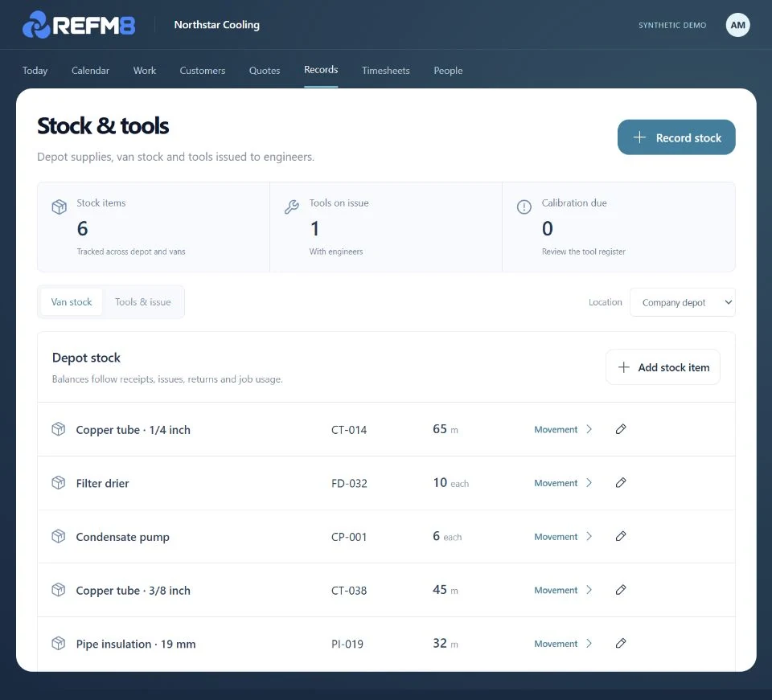Click the Calibration due alert icon
This screenshot has width=772, height=700.
(x=524, y=207)
